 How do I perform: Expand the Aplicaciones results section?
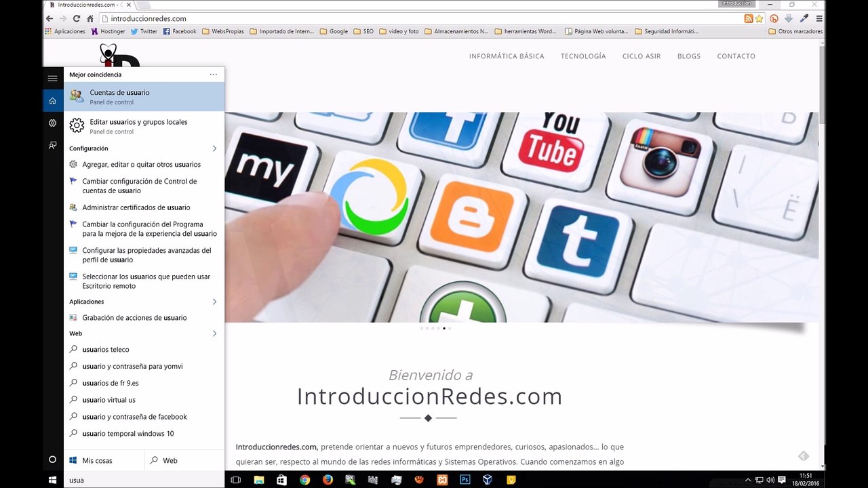click(214, 302)
